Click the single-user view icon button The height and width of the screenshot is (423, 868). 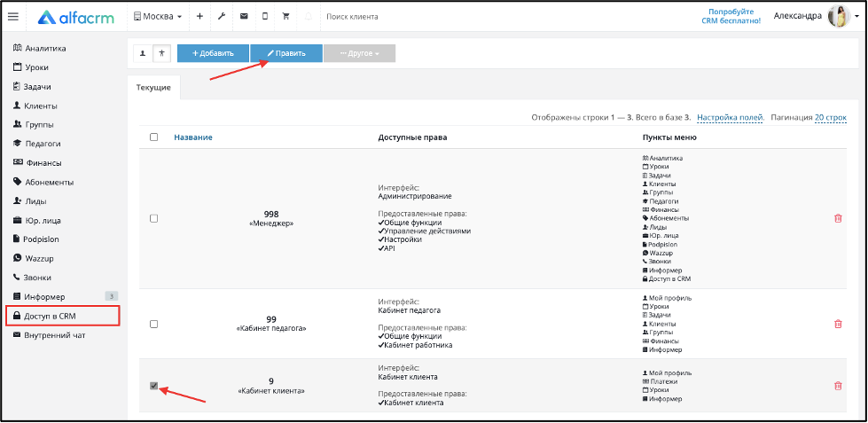143,53
